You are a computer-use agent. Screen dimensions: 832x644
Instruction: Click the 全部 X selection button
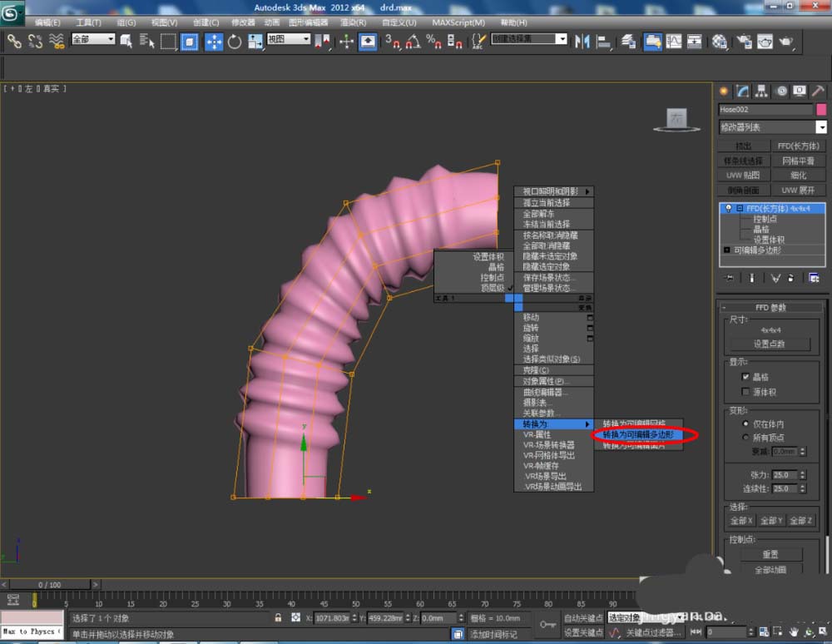741,521
